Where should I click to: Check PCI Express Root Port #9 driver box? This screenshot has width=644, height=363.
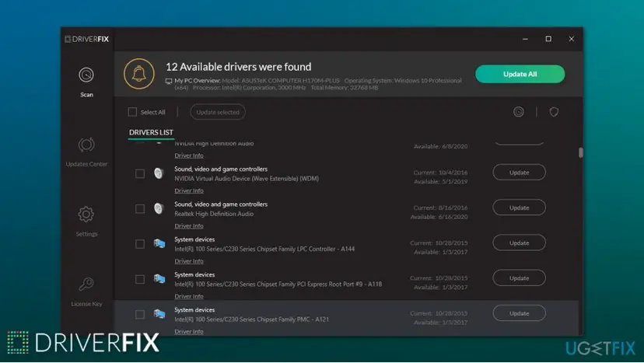[140, 280]
